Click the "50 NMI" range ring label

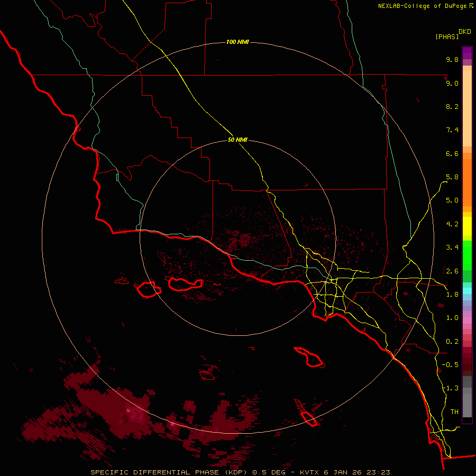(x=237, y=140)
